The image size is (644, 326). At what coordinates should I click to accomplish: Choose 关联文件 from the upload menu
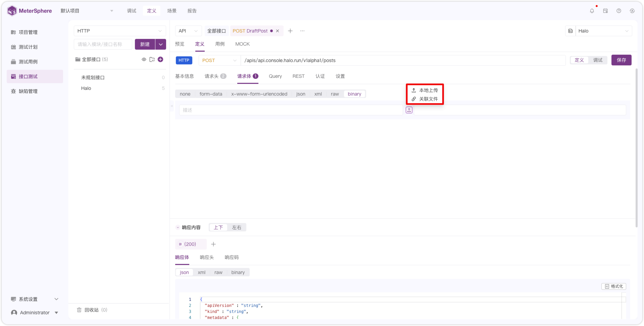(425, 99)
